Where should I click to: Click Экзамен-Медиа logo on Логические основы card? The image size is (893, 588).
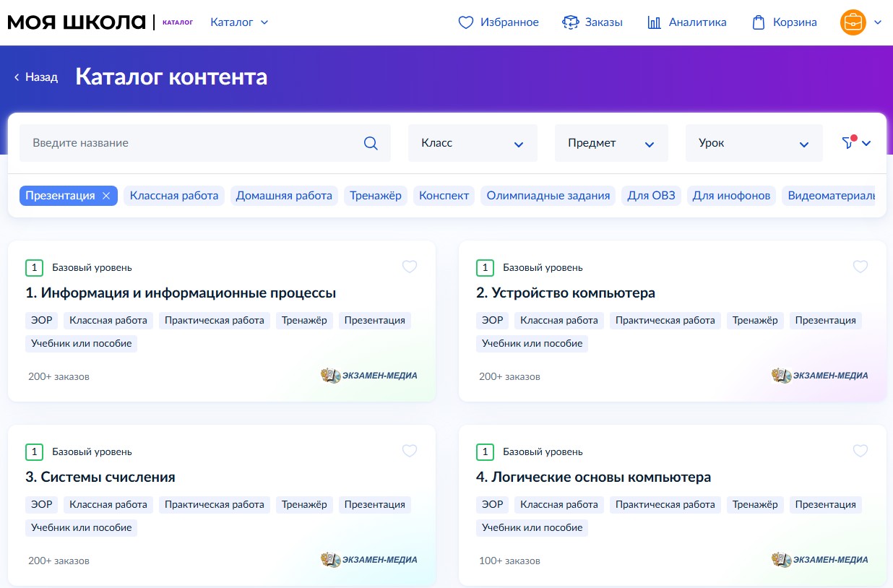[x=820, y=560]
